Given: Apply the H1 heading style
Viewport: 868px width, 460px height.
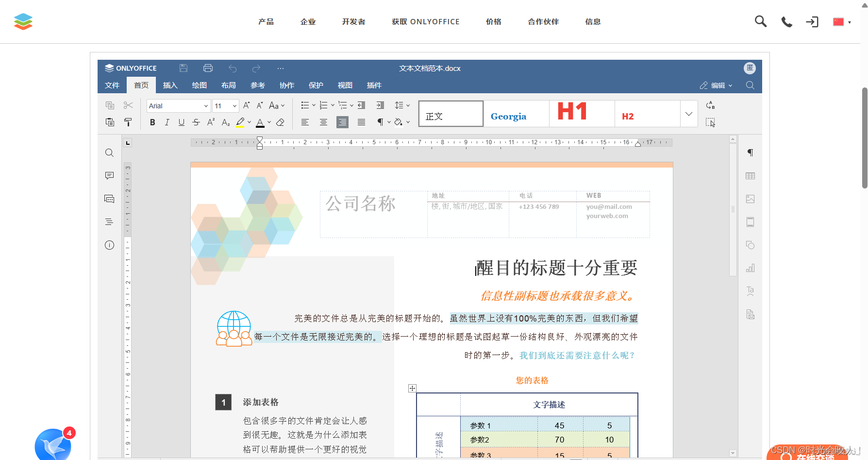Looking at the screenshot, I should tap(582, 114).
